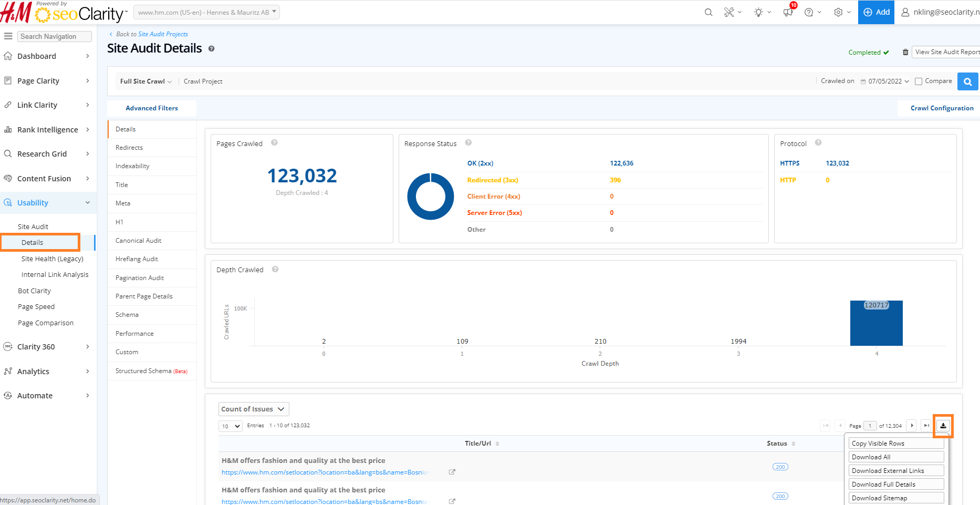Open the notifications megaphone icon
The image size is (980, 505).
[x=788, y=12]
